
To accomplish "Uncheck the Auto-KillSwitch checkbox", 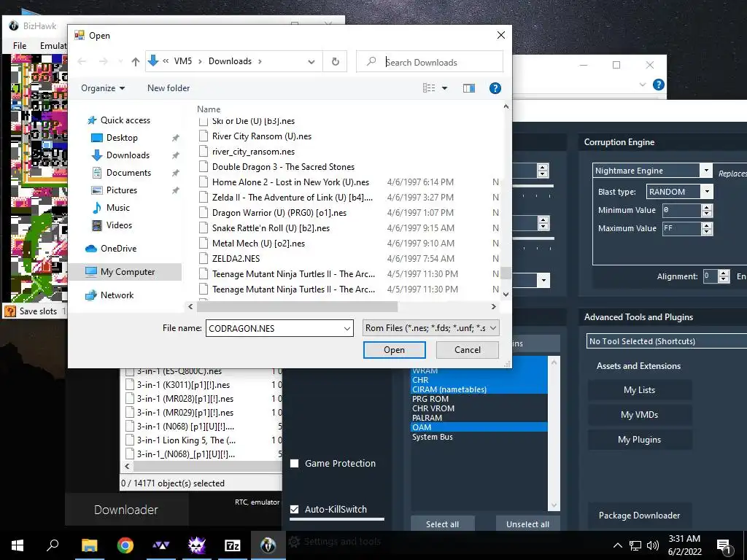I will (x=295, y=509).
